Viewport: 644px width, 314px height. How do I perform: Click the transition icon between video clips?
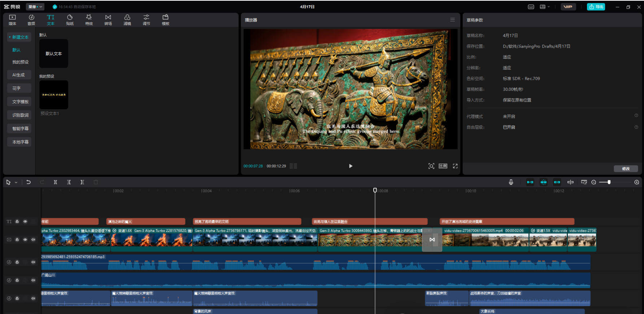point(432,240)
